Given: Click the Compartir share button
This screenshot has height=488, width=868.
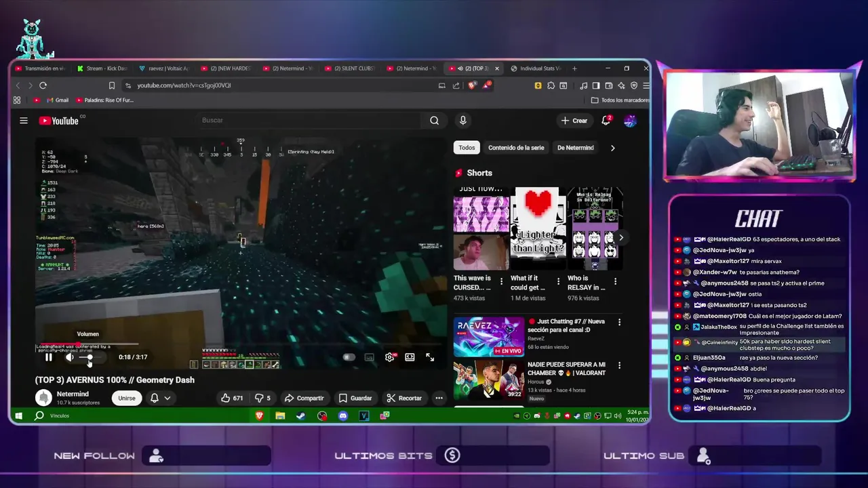Looking at the screenshot, I should click(304, 398).
